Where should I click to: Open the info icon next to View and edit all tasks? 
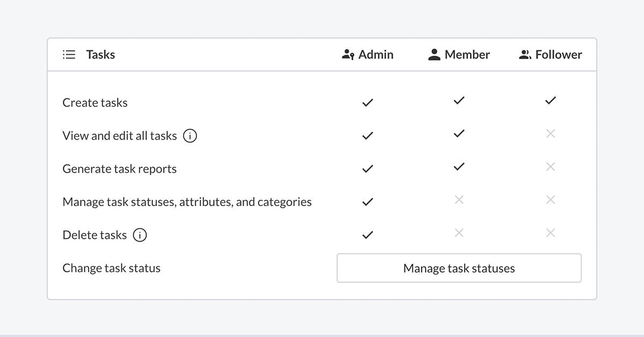[190, 135]
